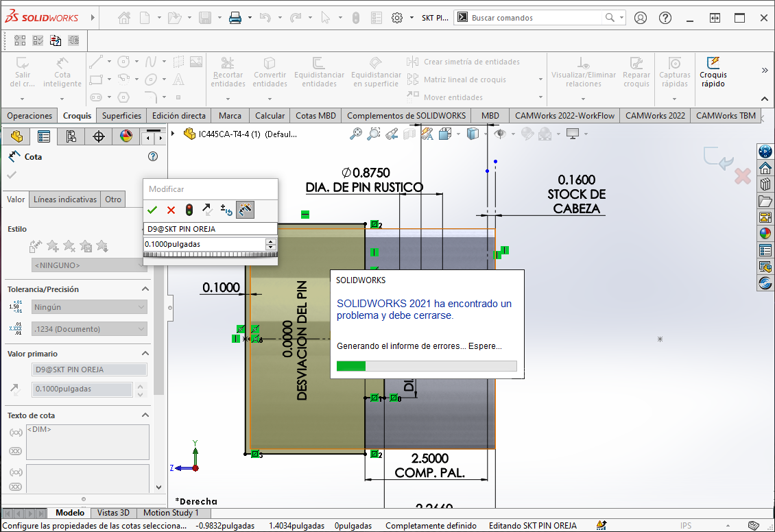
Task: Switch to the Operaciones ribbon tab
Action: click(x=29, y=116)
